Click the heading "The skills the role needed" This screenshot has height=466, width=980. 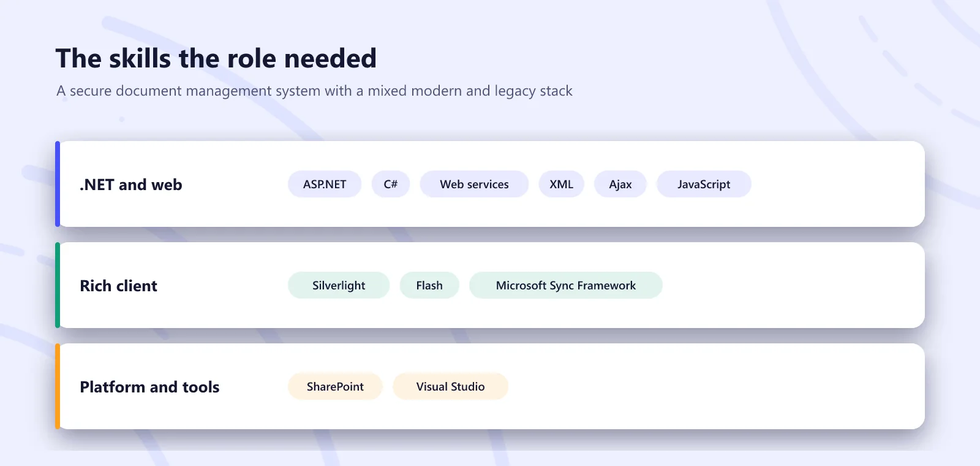[216, 58]
